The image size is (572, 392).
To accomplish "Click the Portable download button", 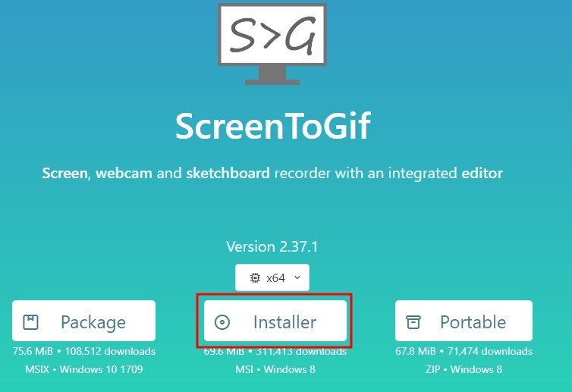I will [x=464, y=321].
